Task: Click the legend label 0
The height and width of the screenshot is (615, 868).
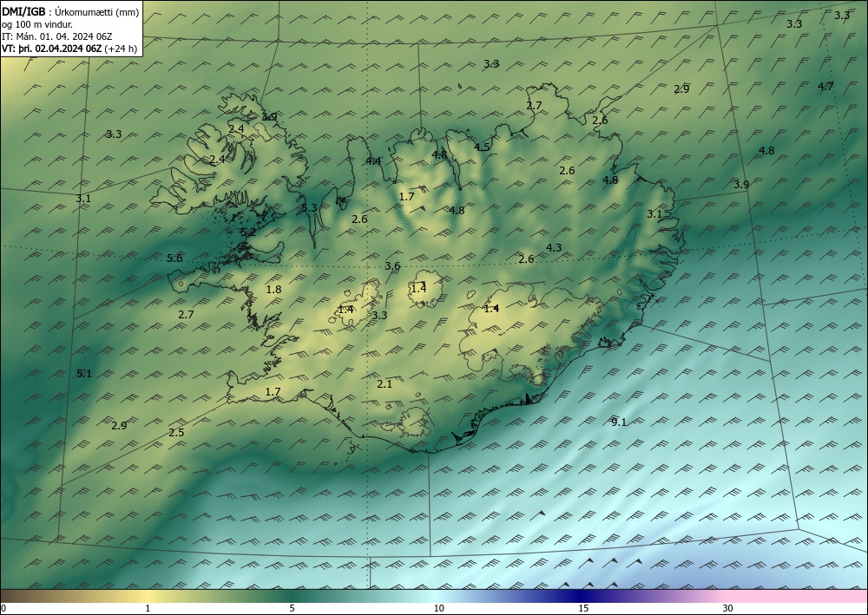Action: 3,608
